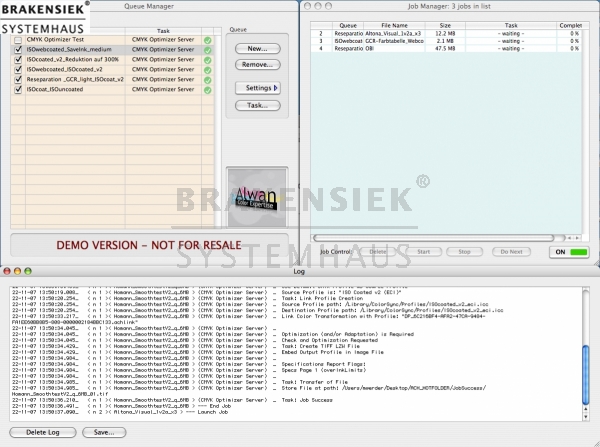Click the Job Success log line
Viewport: 600px width, 447px height.
tap(172, 400)
